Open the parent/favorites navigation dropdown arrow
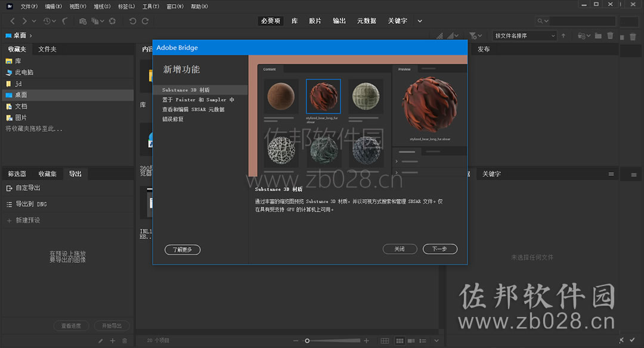 point(34,21)
